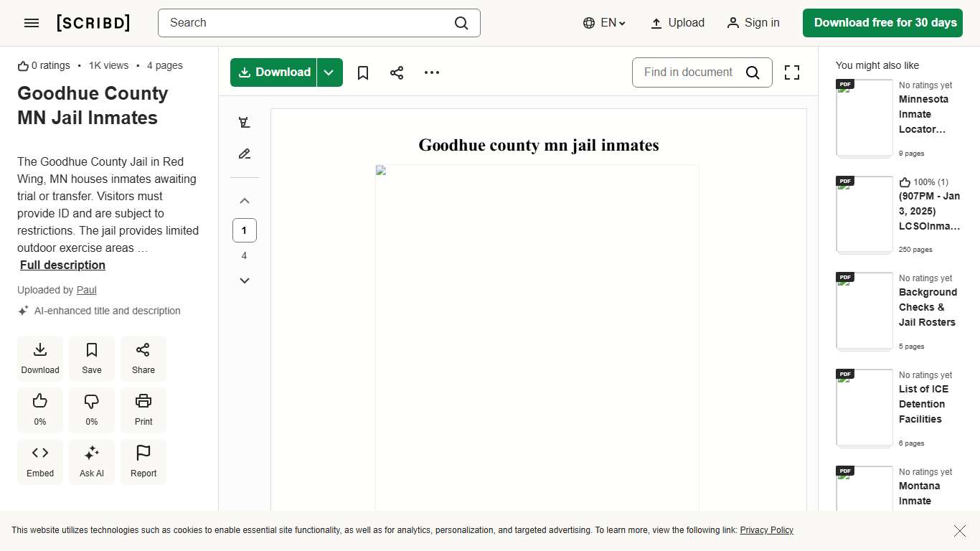
Task: Open more options with the ellipsis icon
Action: point(431,72)
